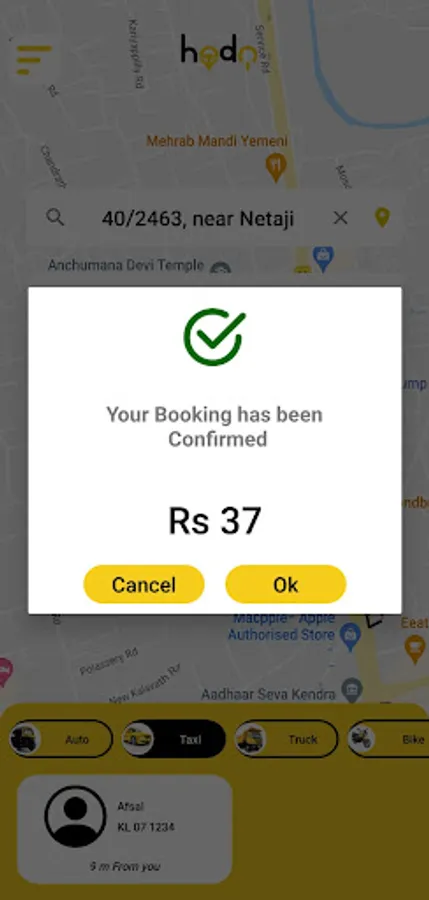Tap Afsal's profile avatar icon
The width and height of the screenshot is (429, 900).
click(x=75, y=816)
